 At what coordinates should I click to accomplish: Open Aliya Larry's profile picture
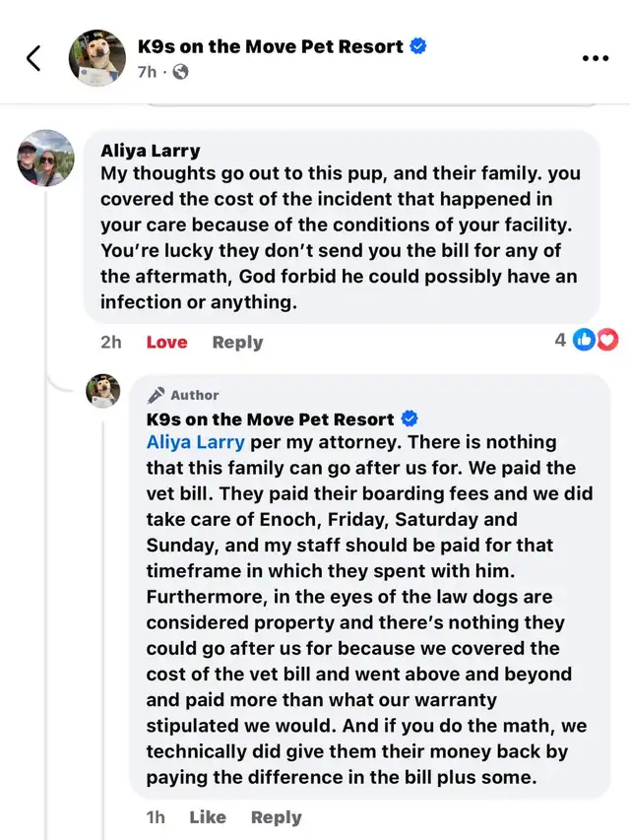tap(46, 158)
